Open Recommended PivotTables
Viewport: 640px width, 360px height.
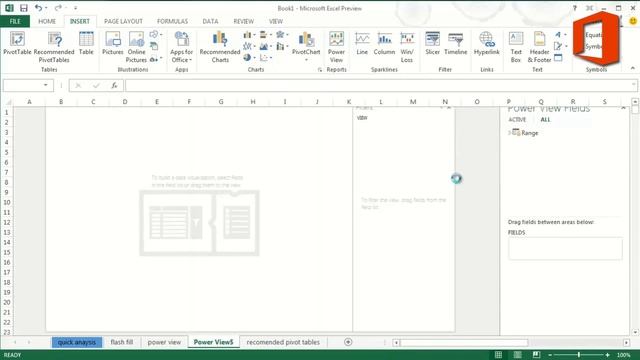[54, 47]
